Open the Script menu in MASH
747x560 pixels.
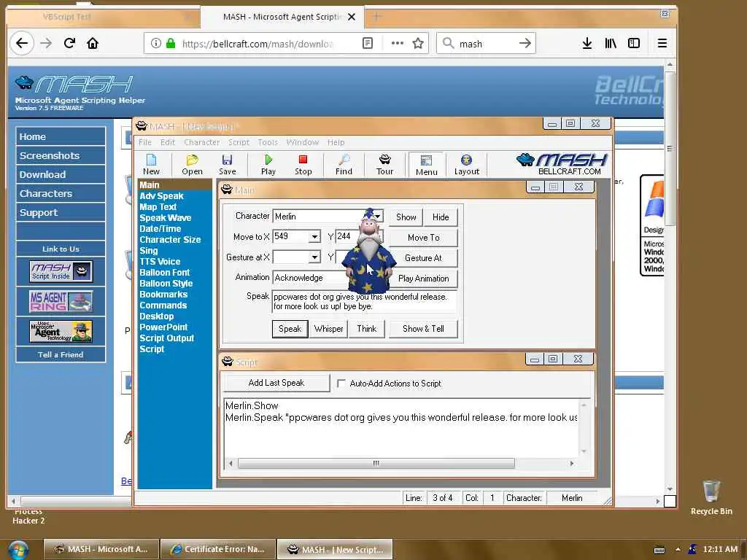pyautogui.click(x=239, y=142)
